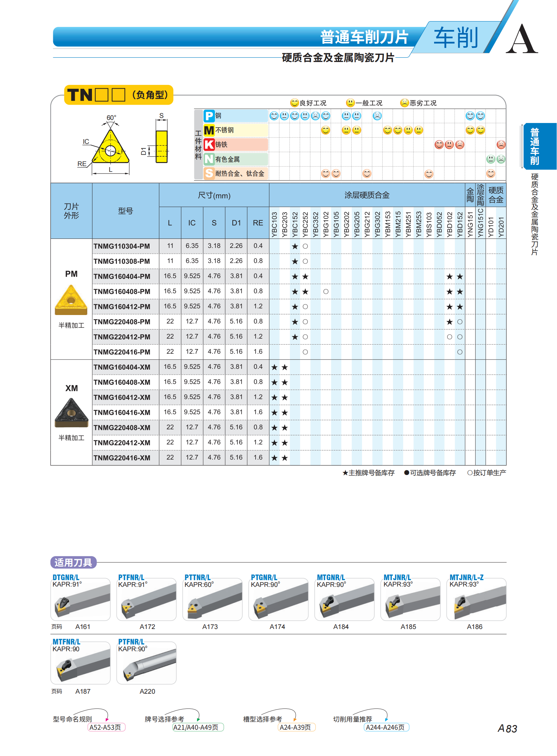Click the green N non-ferrous metal icon
This screenshot has width=557, height=756.
(209, 159)
